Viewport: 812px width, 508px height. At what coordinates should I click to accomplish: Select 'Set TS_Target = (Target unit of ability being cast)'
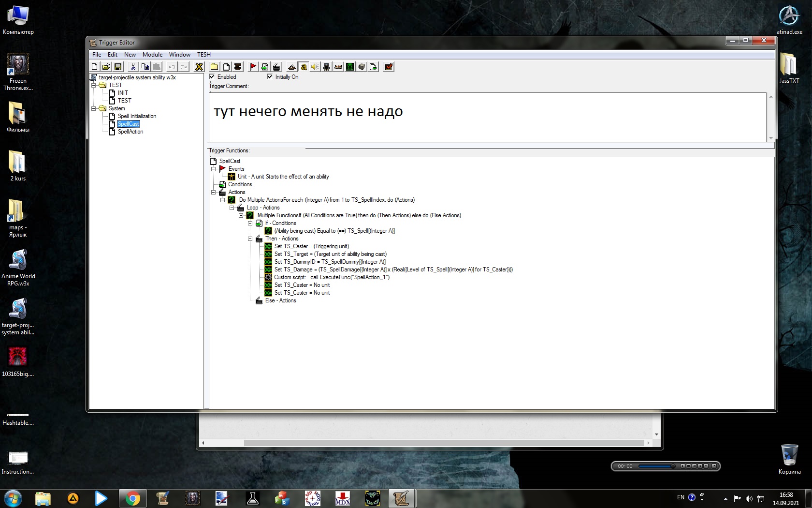pyautogui.click(x=331, y=254)
